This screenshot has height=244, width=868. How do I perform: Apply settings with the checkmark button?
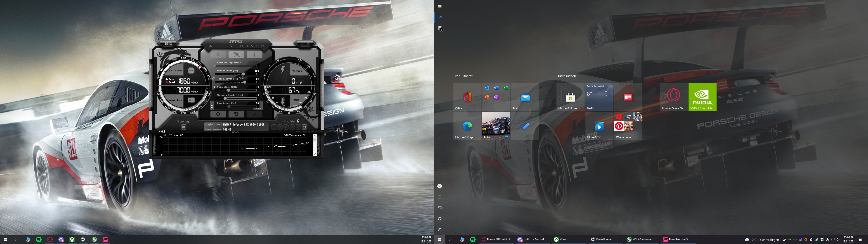click(x=254, y=114)
